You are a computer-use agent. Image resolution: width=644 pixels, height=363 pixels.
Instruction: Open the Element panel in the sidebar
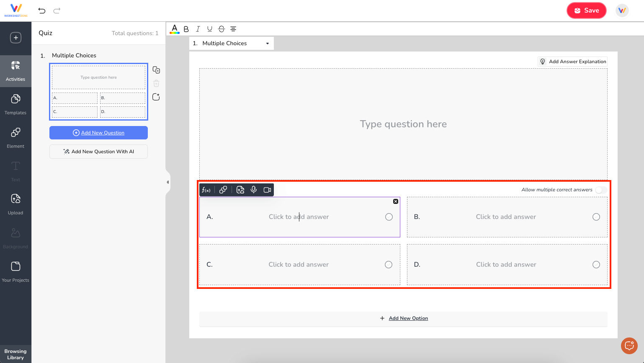click(15, 137)
